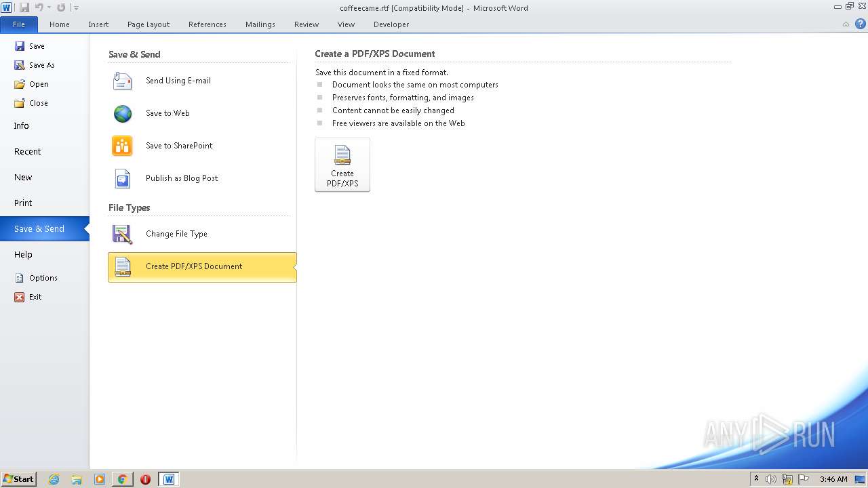
Task: Click the Undo icon in title bar
Action: point(39,7)
